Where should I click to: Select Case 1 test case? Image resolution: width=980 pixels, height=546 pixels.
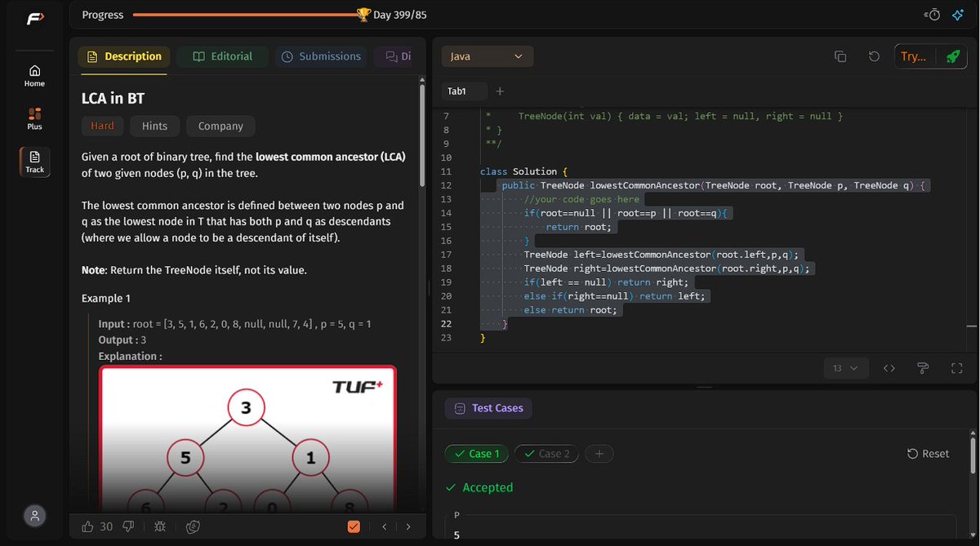478,454
